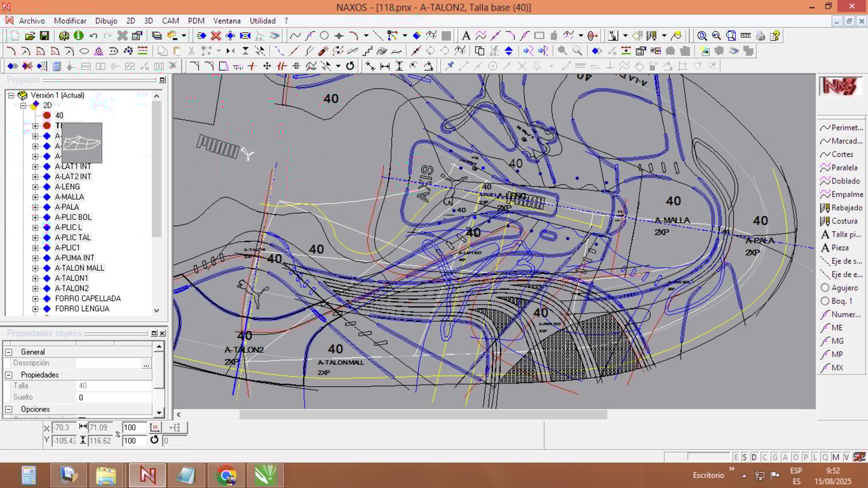Open the CAM menu

[x=170, y=21]
